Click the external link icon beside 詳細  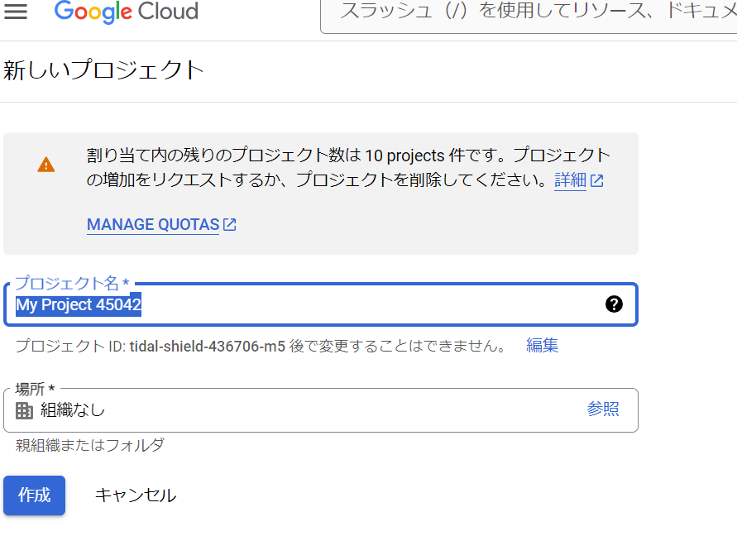click(x=596, y=181)
